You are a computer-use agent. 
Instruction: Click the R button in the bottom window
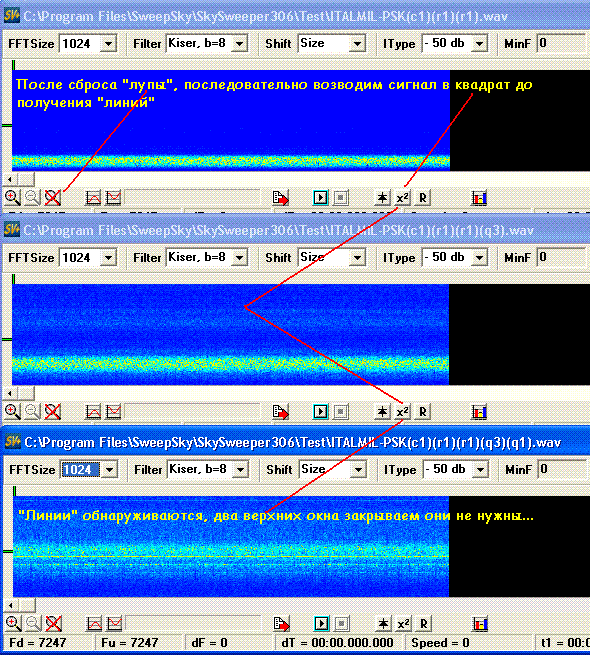point(424,624)
